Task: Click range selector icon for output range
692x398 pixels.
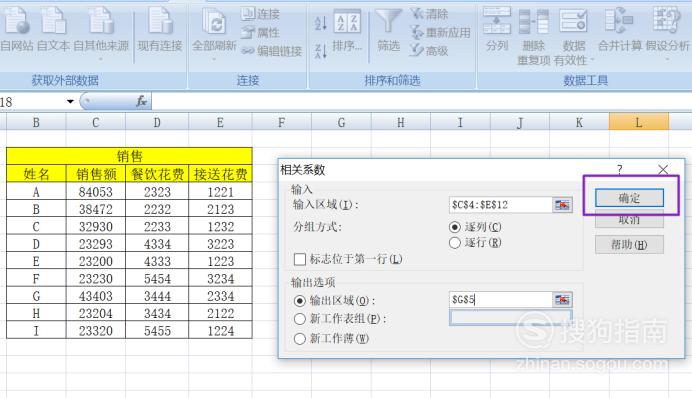Action: click(562, 300)
